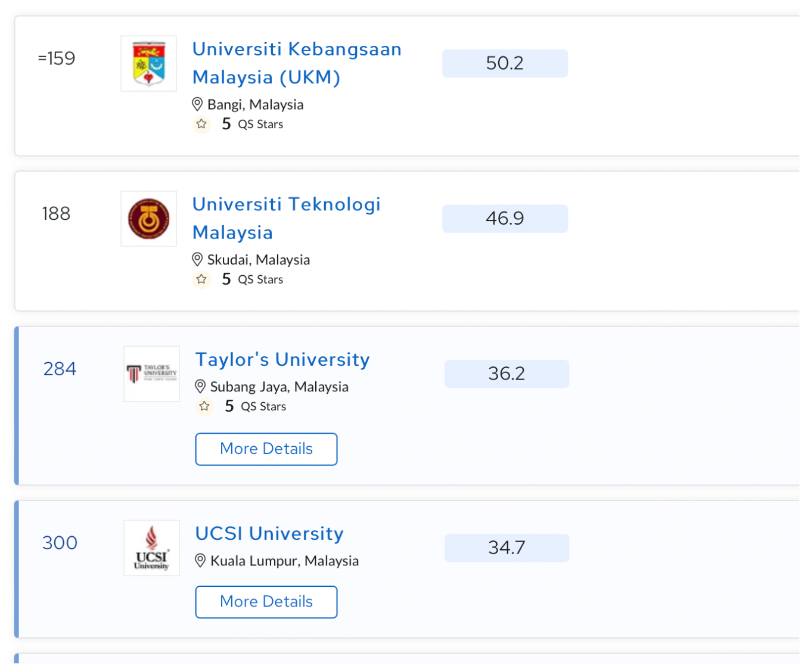Open the Universiti Teknologi Malaysia link

pos(286,218)
